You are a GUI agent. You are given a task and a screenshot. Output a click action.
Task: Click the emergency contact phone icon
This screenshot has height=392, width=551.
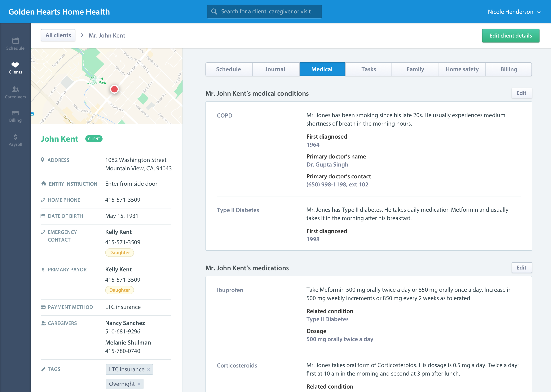point(43,232)
